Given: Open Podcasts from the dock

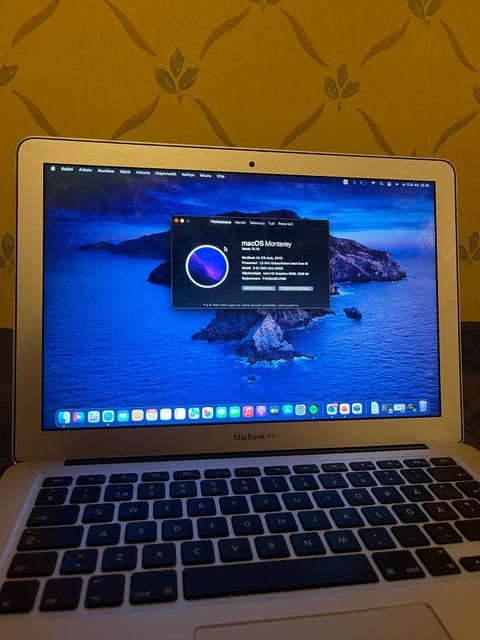Looking at the screenshot, I should click(x=261, y=411).
